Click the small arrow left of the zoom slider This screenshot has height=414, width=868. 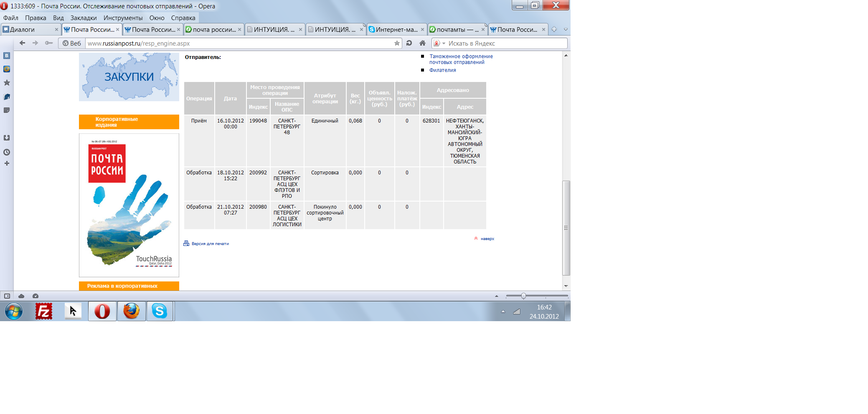[497, 296]
